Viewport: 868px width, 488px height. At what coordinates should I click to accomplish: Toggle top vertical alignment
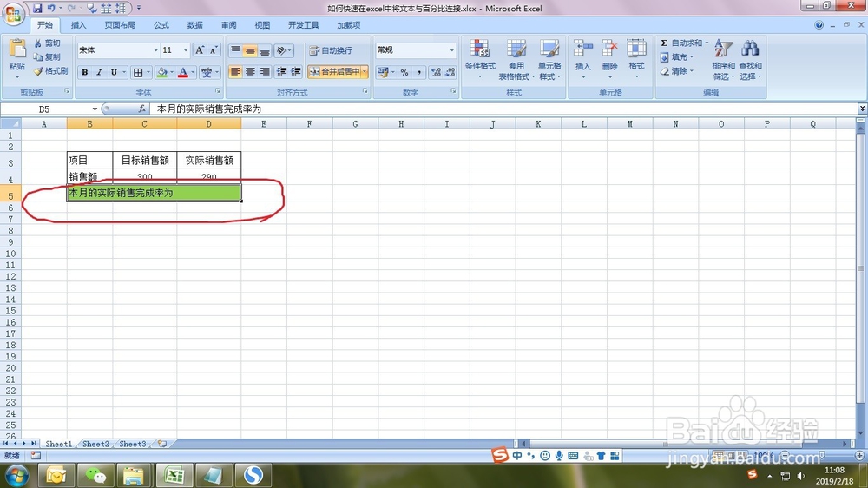coord(235,50)
